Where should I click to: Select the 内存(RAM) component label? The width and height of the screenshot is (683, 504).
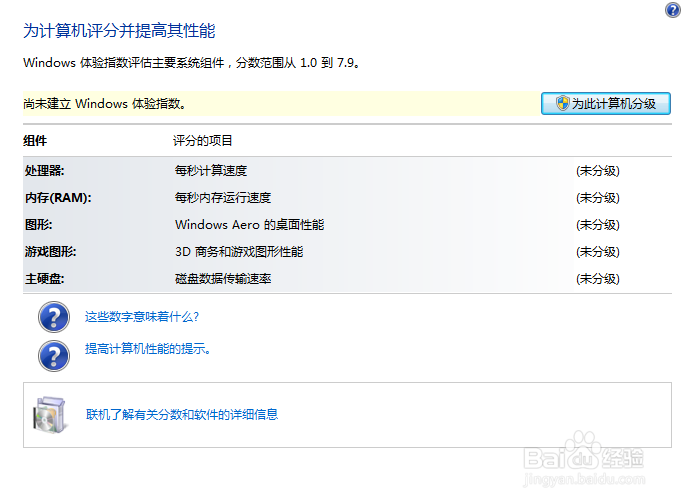[x=58, y=198]
